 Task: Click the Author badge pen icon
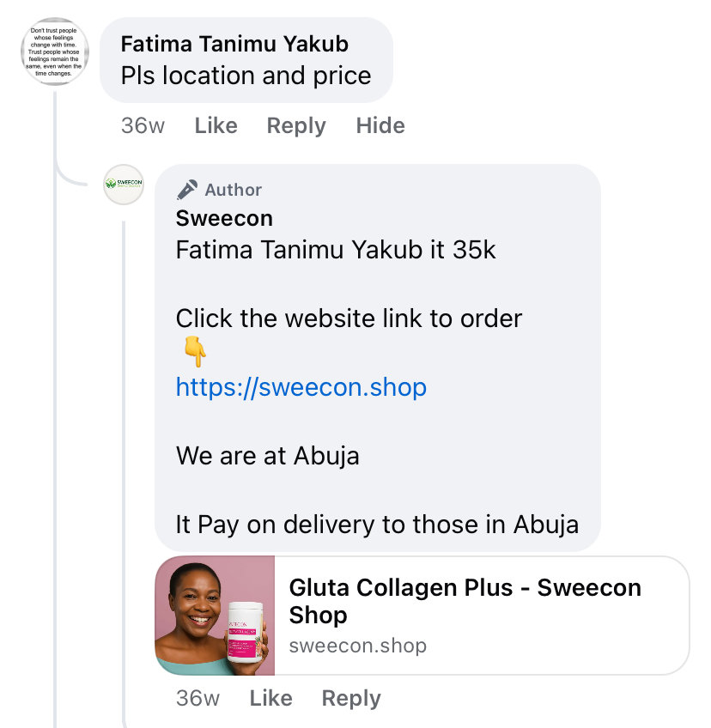(186, 190)
